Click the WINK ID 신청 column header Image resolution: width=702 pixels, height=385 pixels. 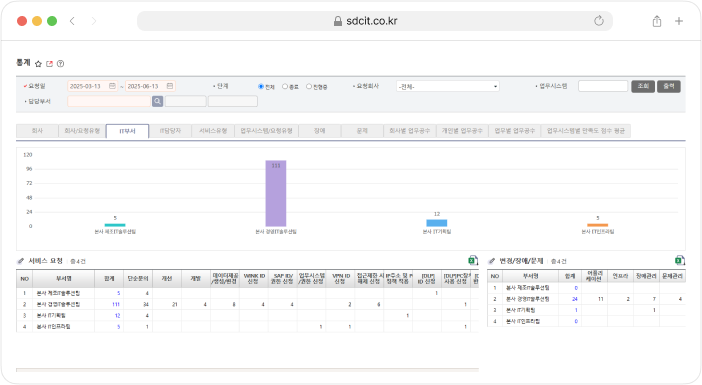point(254,278)
